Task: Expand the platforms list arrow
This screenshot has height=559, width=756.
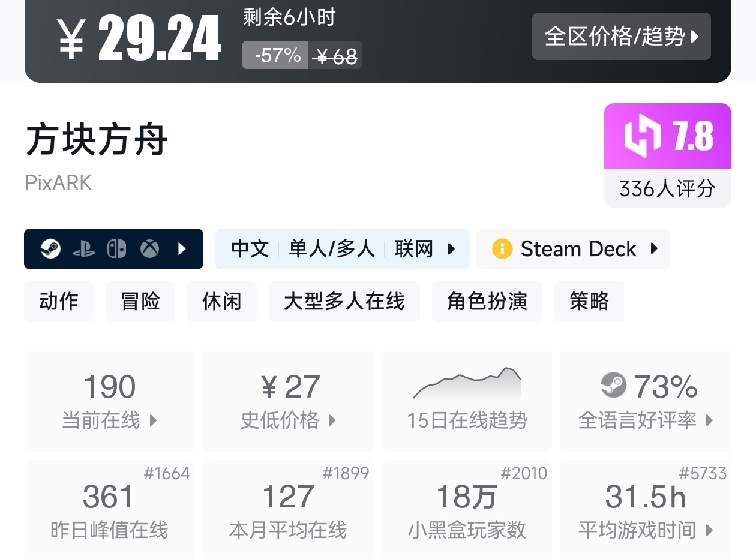Action: click(x=182, y=249)
